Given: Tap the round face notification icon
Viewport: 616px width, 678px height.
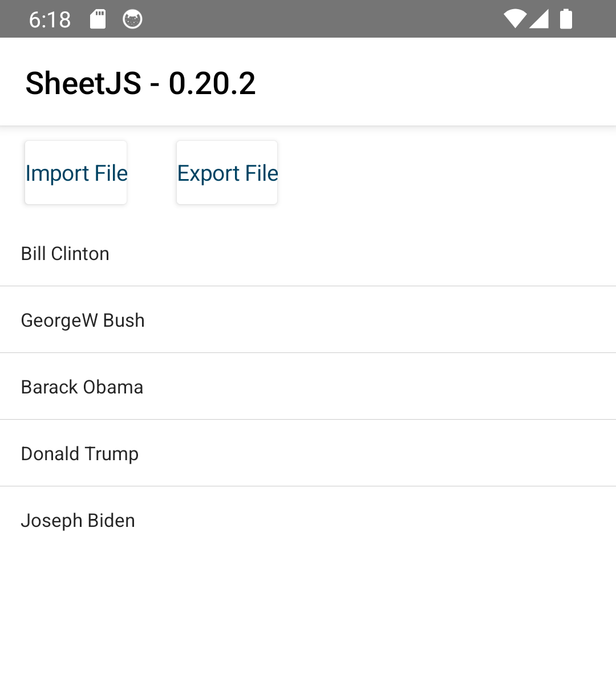Looking at the screenshot, I should pos(132,19).
